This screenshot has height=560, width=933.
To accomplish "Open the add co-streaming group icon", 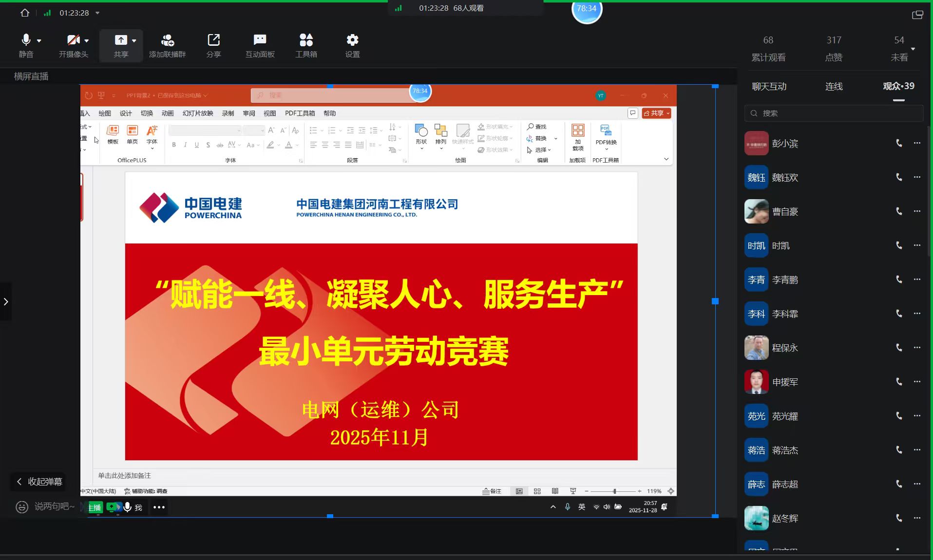I will [167, 40].
